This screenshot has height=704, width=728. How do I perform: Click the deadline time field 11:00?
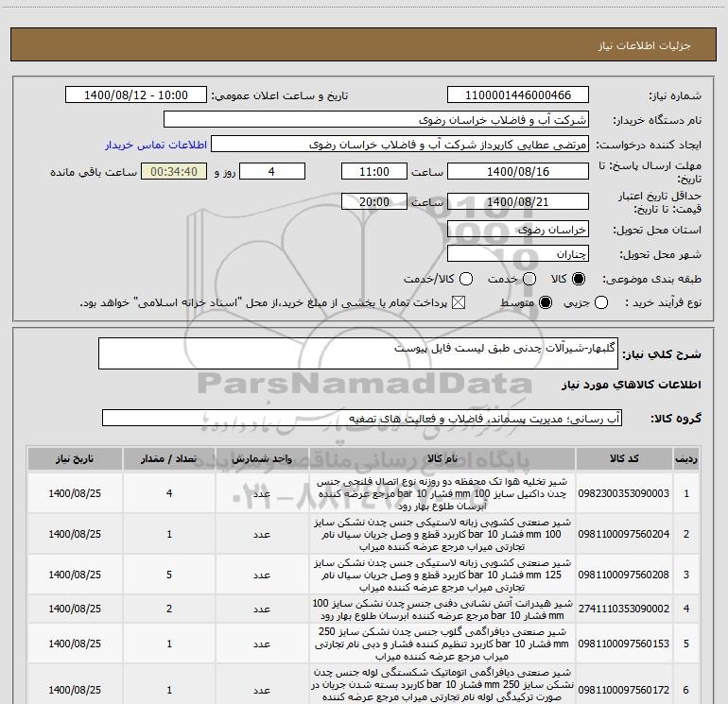[374, 171]
